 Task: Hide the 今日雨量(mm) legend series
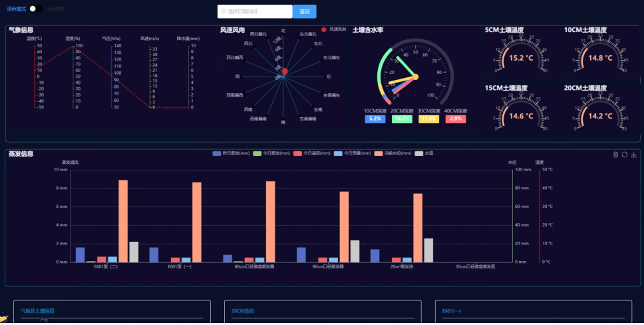pos(338,154)
